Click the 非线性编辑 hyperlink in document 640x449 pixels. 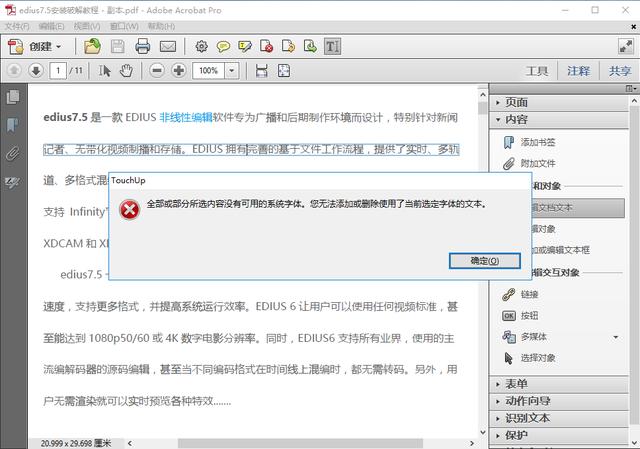pyautogui.click(x=186, y=118)
